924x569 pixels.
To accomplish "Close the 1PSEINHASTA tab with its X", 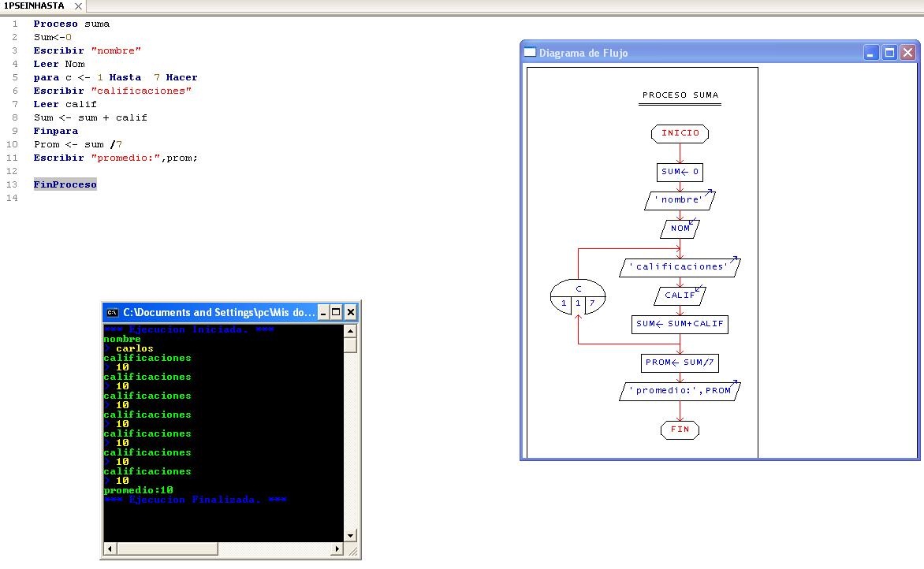I will tap(76, 6).
